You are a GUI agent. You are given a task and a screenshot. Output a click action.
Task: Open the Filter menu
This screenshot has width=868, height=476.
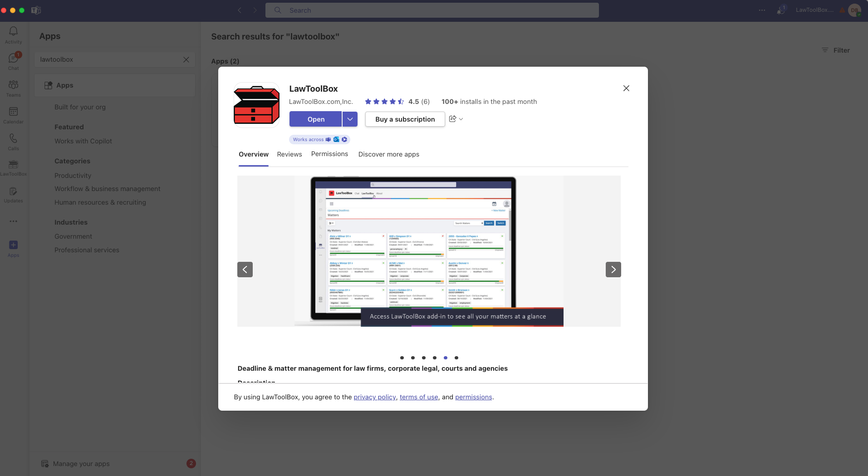pos(836,50)
